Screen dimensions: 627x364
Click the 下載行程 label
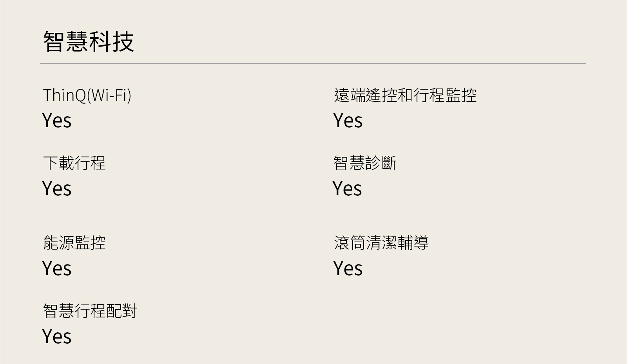click(74, 163)
